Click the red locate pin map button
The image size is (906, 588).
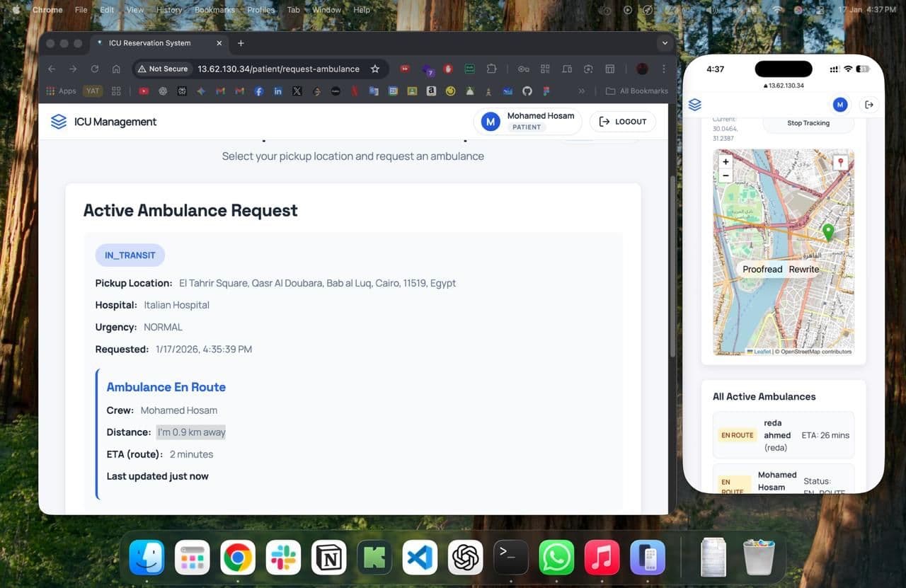[840, 163]
